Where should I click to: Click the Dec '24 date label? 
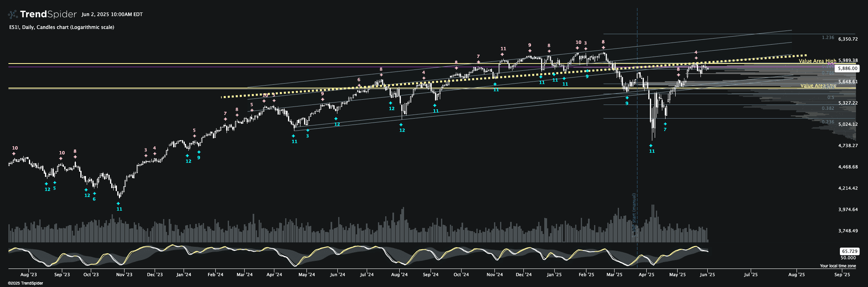[523, 275]
